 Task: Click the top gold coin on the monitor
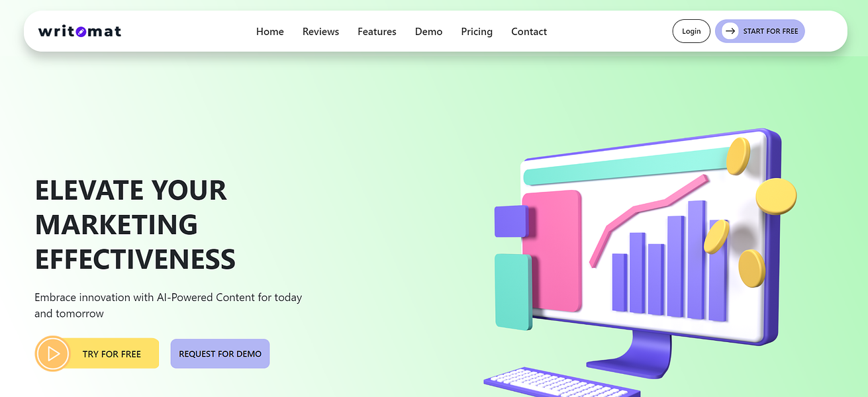tap(738, 157)
